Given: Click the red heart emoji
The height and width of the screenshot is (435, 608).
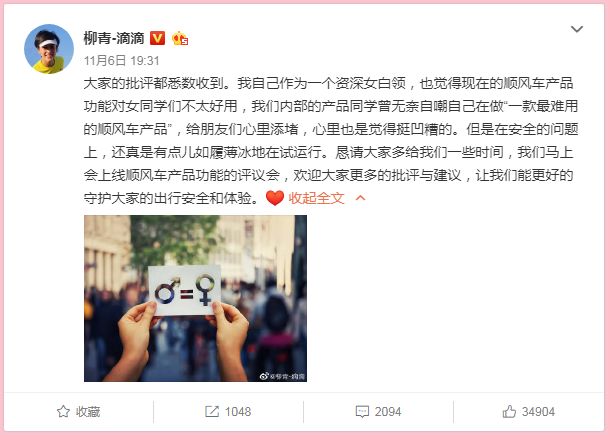Looking at the screenshot, I should [x=275, y=198].
